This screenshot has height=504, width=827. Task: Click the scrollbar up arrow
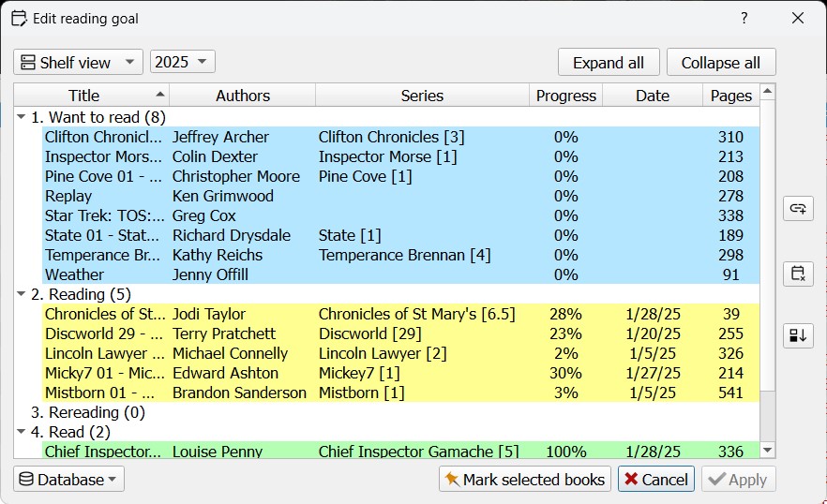click(768, 92)
